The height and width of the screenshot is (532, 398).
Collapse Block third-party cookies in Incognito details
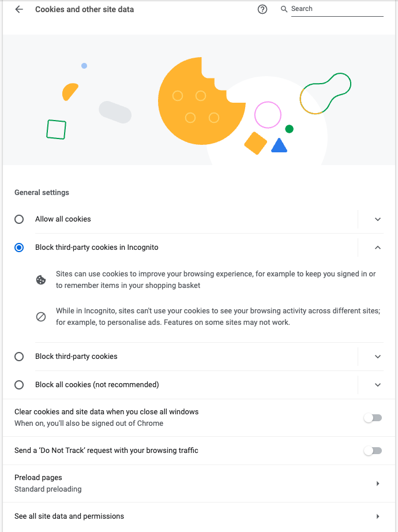(x=378, y=248)
